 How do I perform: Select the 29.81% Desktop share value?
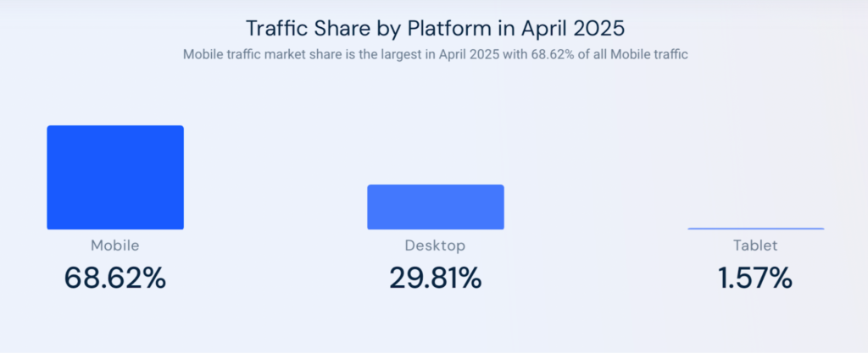click(435, 278)
